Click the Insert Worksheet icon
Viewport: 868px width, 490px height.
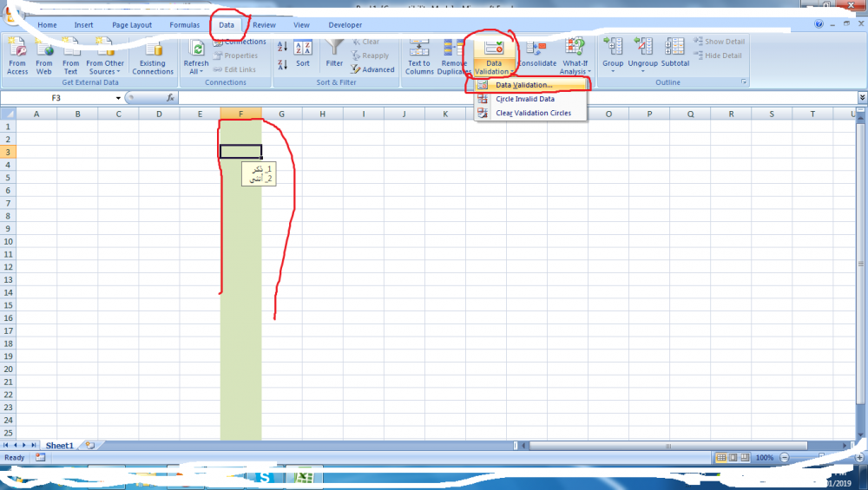point(90,445)
